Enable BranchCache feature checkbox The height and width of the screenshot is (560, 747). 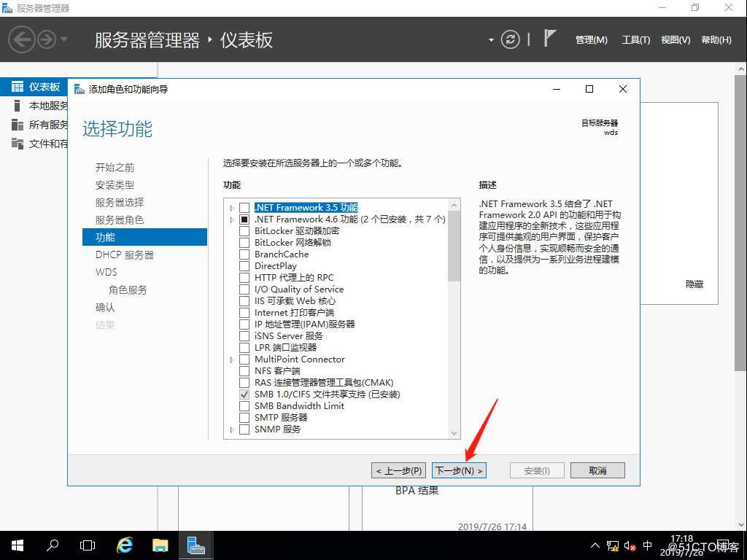(x=244, y=254)
